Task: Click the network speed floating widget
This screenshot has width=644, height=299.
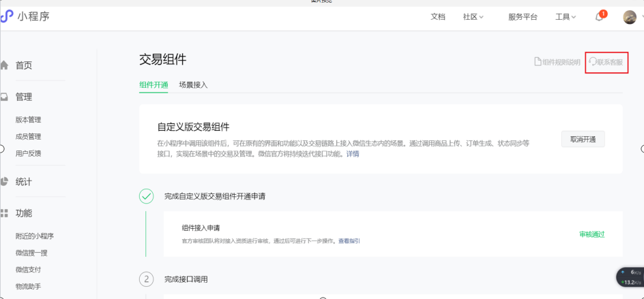Action: 630,277
